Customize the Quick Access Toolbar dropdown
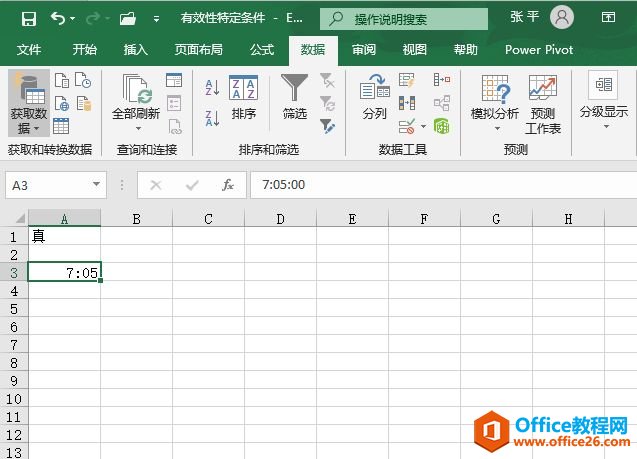Viewport: 637px width, 459px height. click(x=156, y=19)
